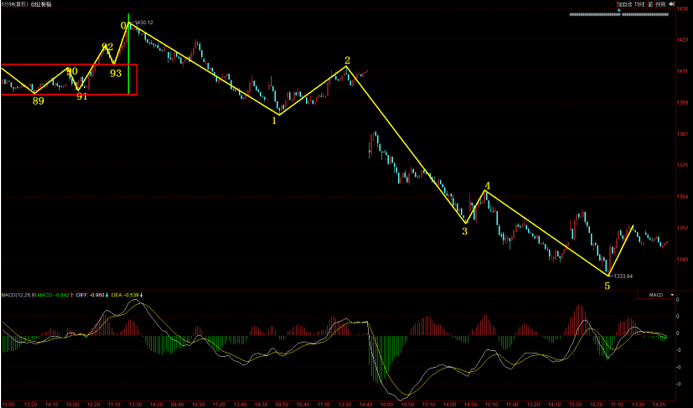
Task: Click the yellow 93 label inside red box
Action: pyautogui.click(x=116, y=73)
